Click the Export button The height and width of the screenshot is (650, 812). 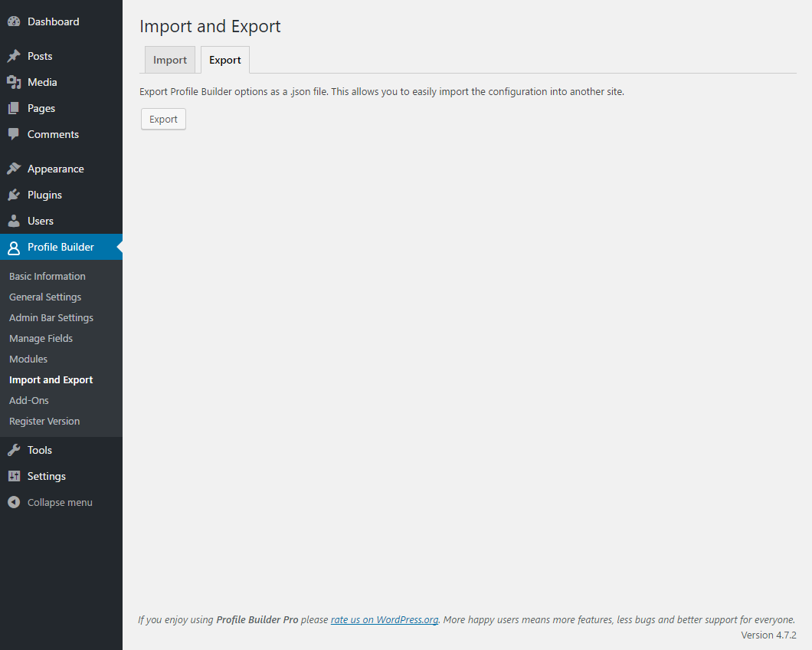[x=164, y=120]
